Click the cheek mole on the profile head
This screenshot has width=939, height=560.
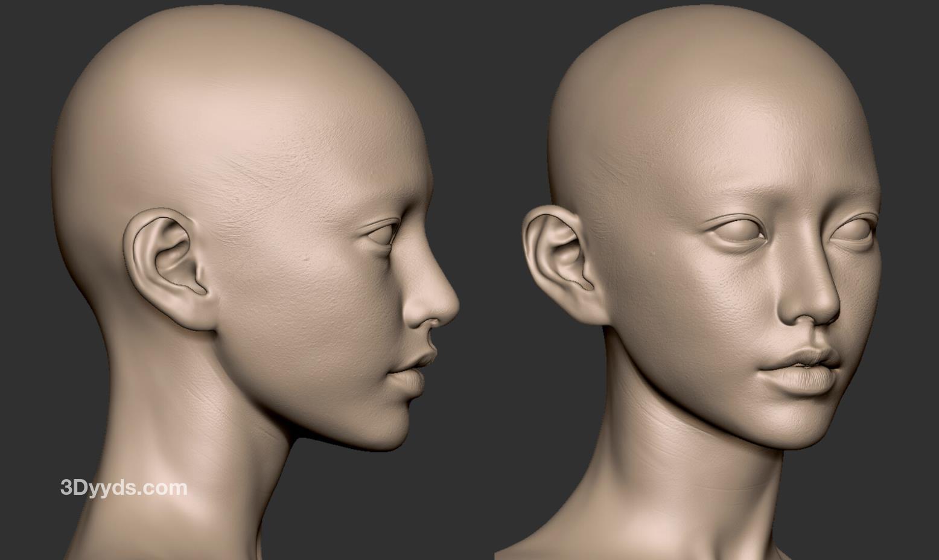tap(307, 259)
